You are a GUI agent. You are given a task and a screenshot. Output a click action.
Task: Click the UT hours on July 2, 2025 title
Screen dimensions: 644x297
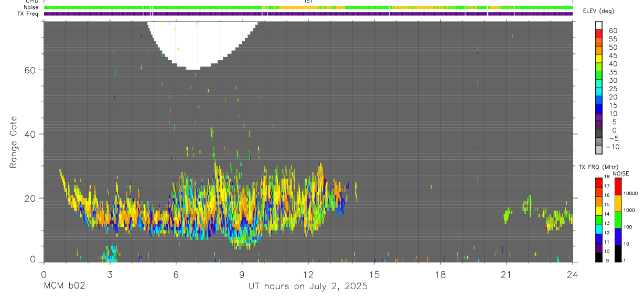click(x=308, y=287)
